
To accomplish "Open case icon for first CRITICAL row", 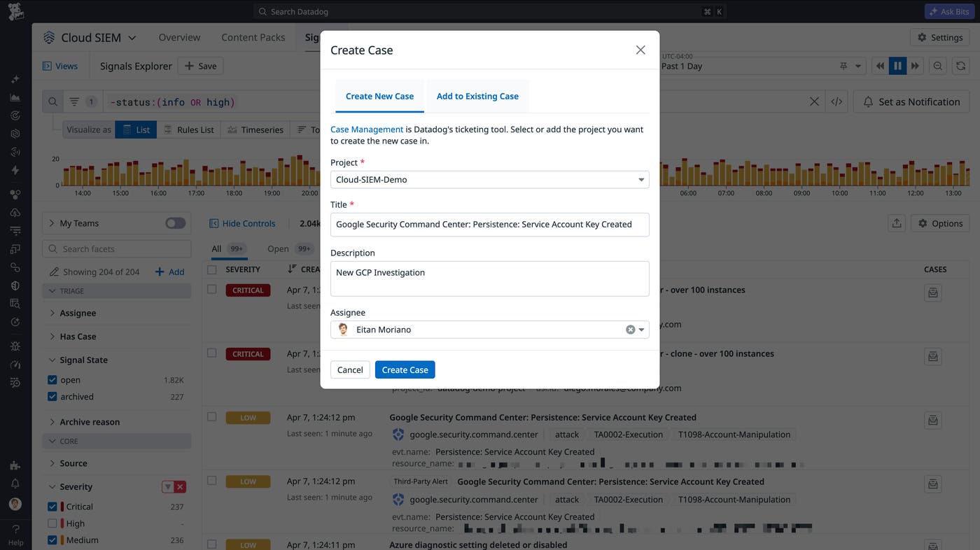I will tap(932, 293).
